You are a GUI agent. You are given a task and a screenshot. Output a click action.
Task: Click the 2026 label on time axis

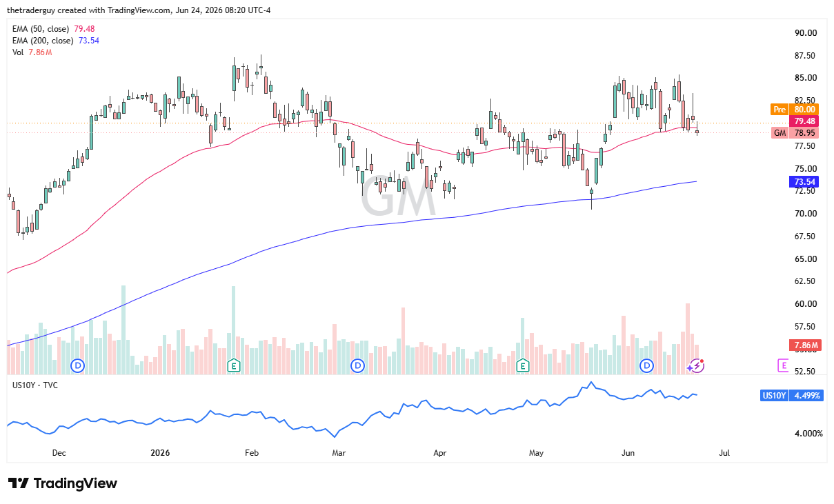(160, 453)
